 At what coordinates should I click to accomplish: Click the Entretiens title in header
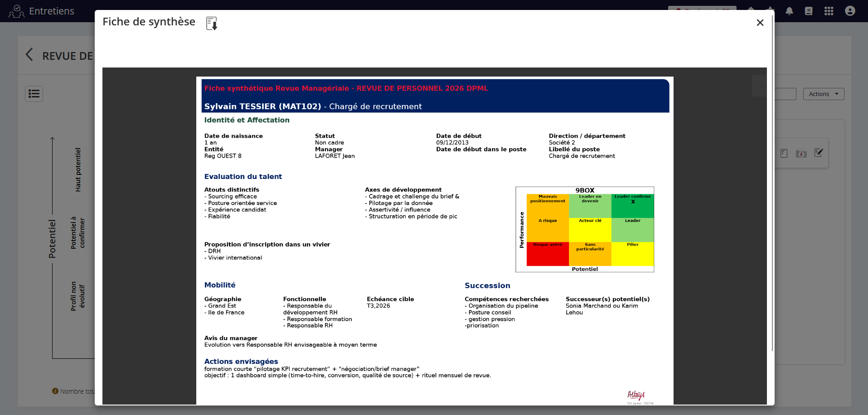pos(52,11)
